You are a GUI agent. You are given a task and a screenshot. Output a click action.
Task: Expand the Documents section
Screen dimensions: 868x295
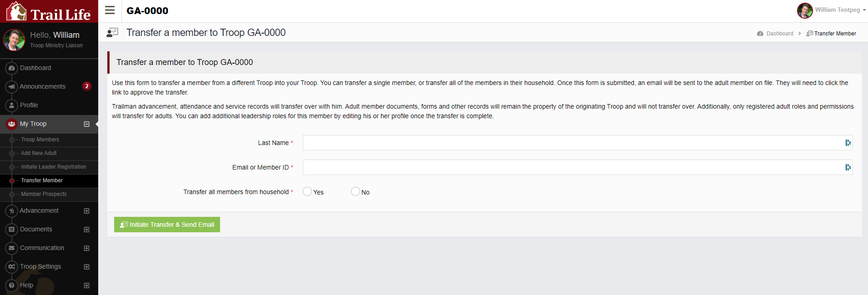86,230
